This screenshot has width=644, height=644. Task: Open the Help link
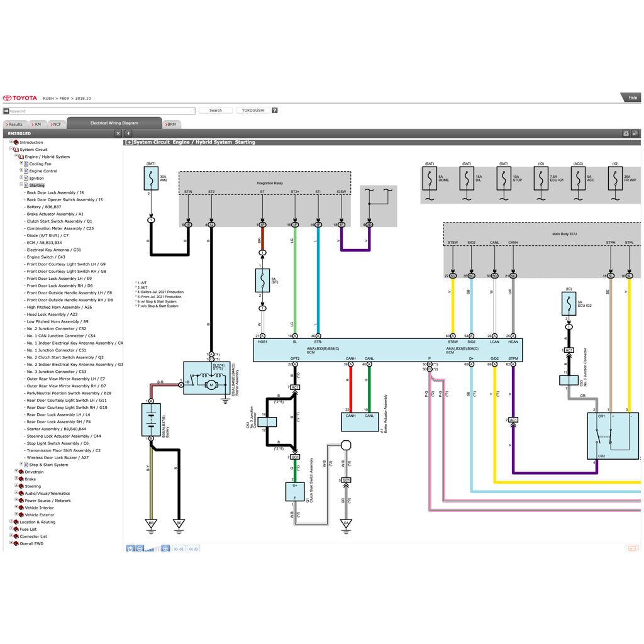point(632,97)
